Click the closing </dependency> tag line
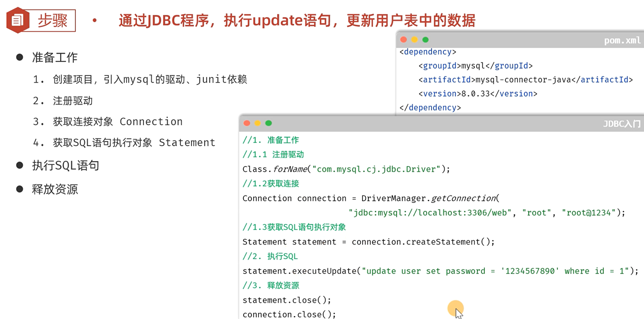 click(430, 108)
